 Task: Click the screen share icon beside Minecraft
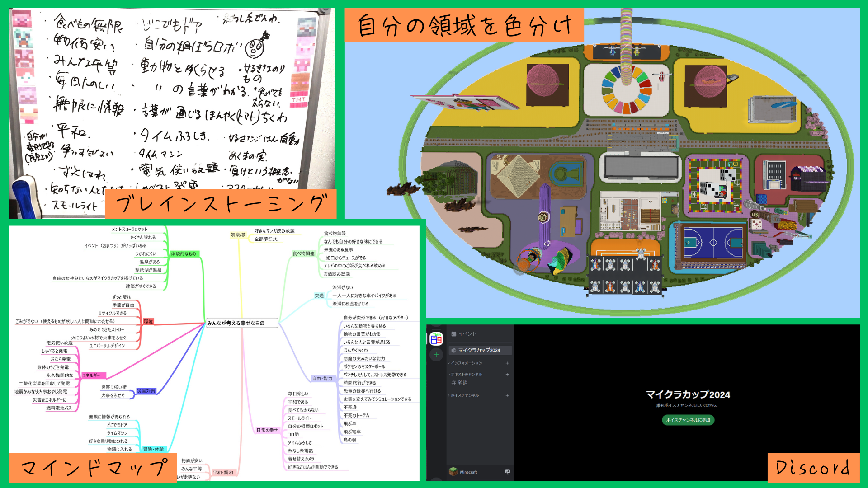pos(507,472)
